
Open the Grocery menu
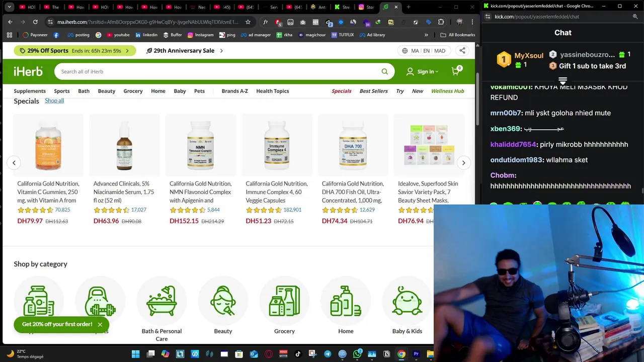(133, 91)
